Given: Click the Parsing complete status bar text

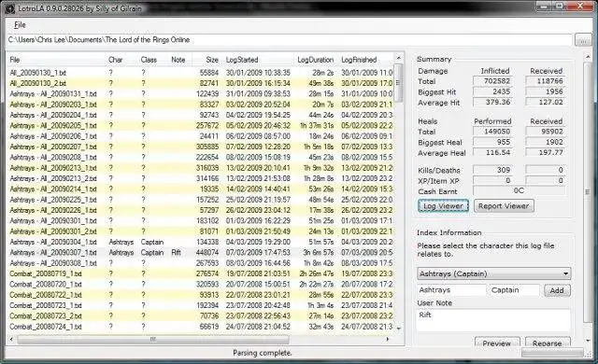Looking at the screenshot, I should point(262,353).
